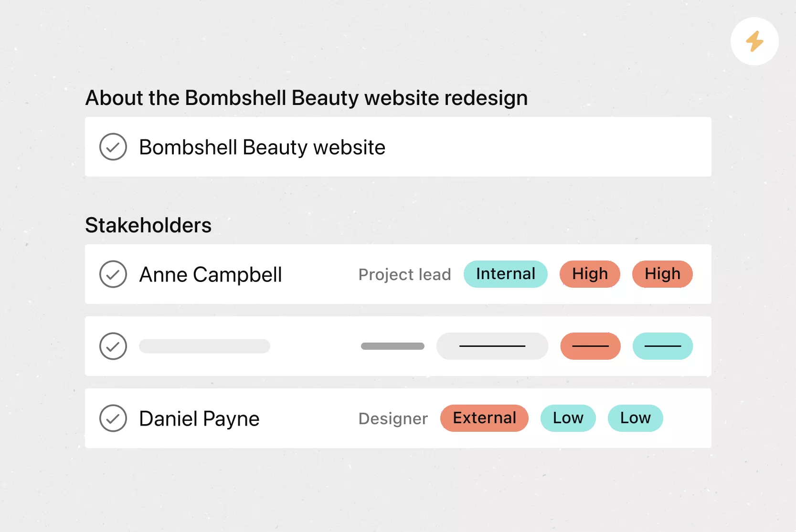Screen dimensions: 796x532
Task: Open the Anne Campbell task name
Action: pos(211,275)
